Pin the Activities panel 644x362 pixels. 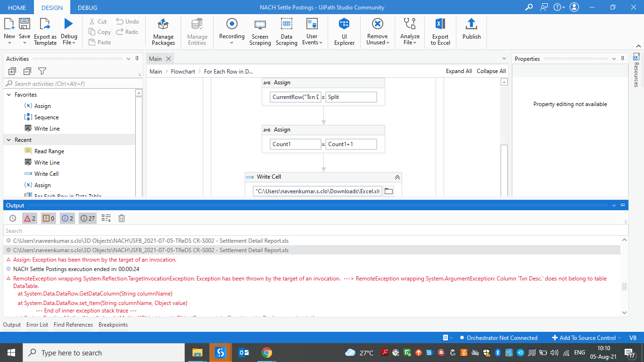pyautogui.click(x=137, y=58)
